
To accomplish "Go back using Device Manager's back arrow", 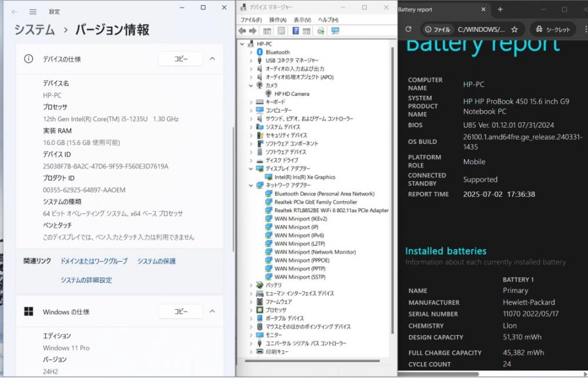I will click(242, 31).
